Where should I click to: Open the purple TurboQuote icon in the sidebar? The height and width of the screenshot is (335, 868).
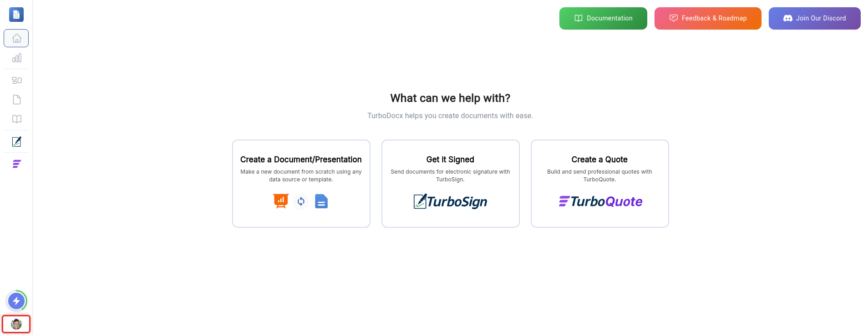pos(17,164)
